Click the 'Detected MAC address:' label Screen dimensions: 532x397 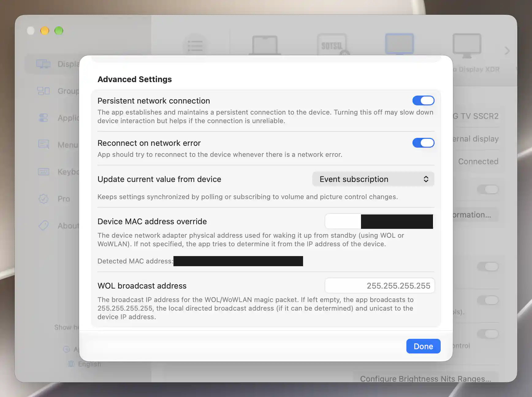click(x=135, y=261)
